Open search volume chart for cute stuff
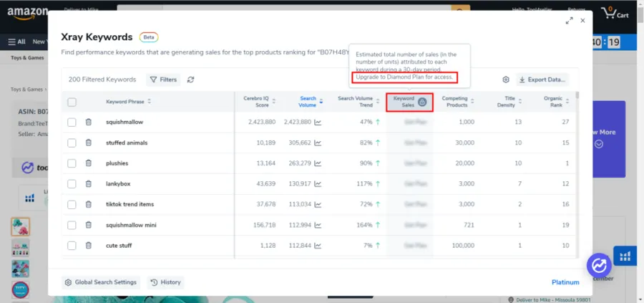 [x=318, y=246]
